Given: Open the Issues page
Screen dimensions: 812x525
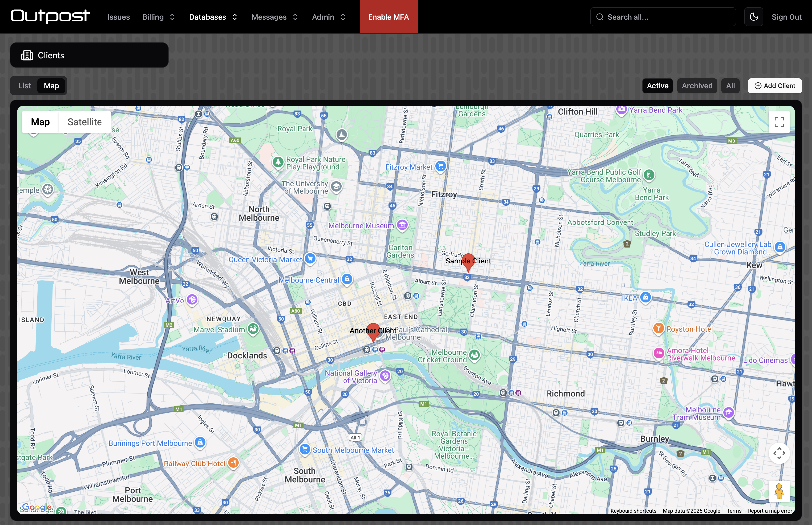Looking at the screenshot, I should [119, 17].
